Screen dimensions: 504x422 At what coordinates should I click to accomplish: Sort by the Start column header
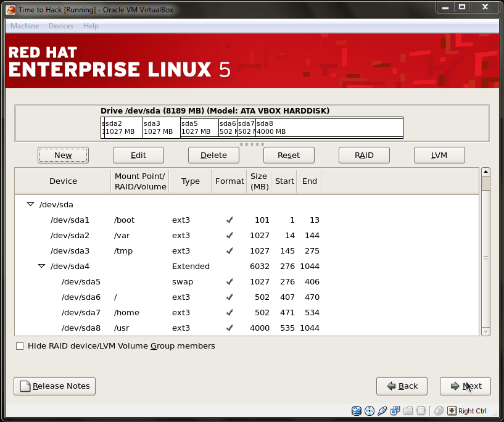point(284,181)
